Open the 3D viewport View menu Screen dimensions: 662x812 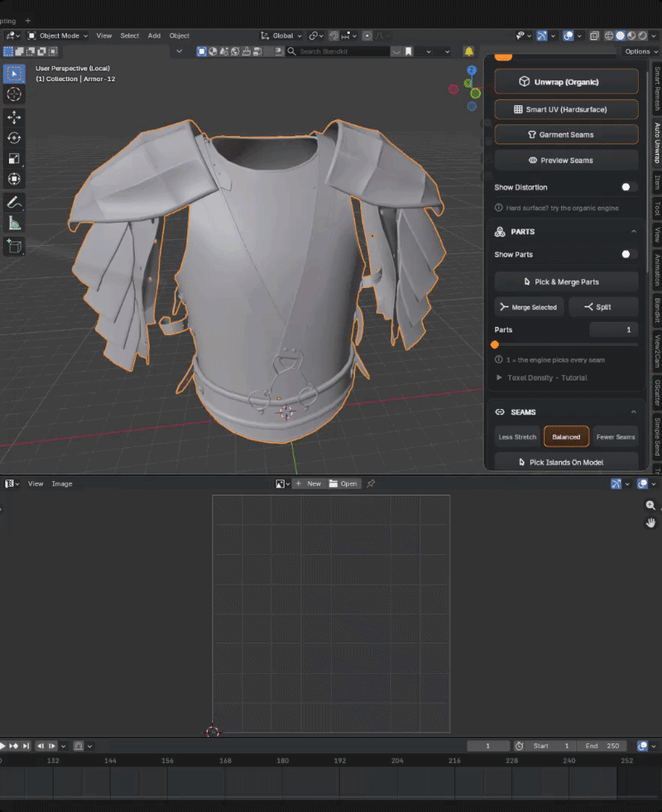[x=103, y=36]
